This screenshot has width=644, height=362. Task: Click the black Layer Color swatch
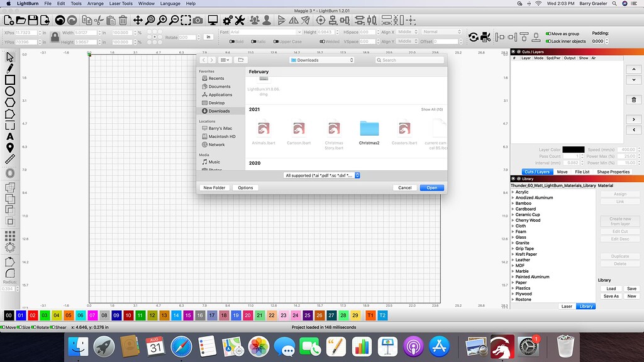click(x=574, y=150)
